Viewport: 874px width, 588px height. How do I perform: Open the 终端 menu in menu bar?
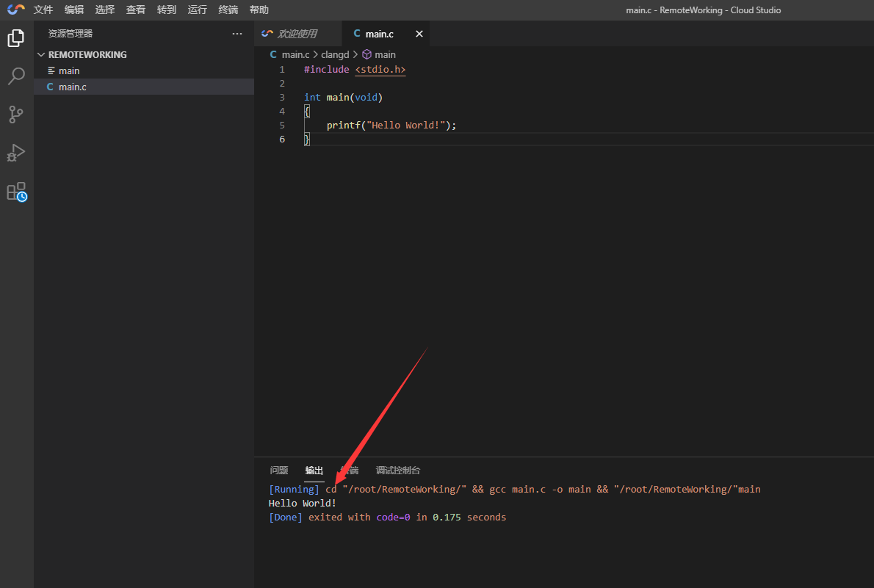228,10
